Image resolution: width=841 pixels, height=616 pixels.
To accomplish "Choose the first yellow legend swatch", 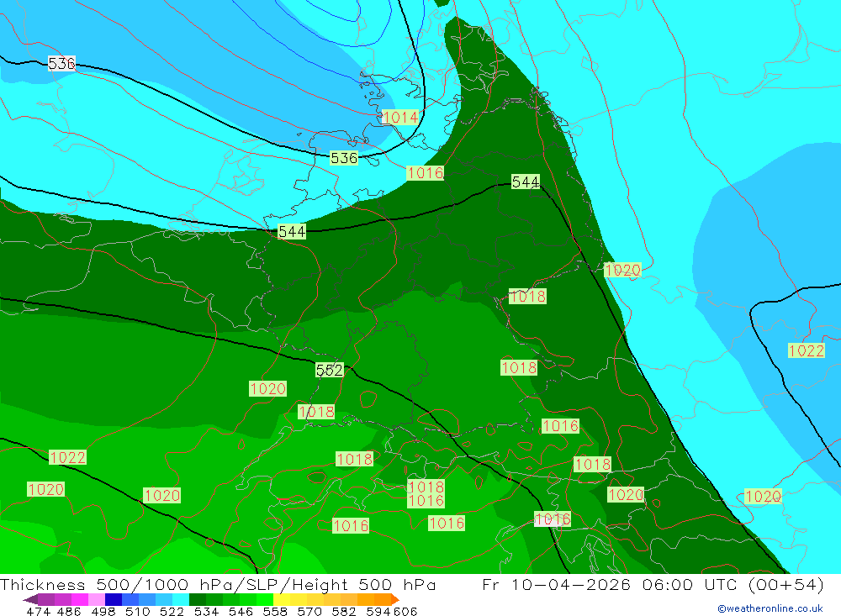I will 282,599.
